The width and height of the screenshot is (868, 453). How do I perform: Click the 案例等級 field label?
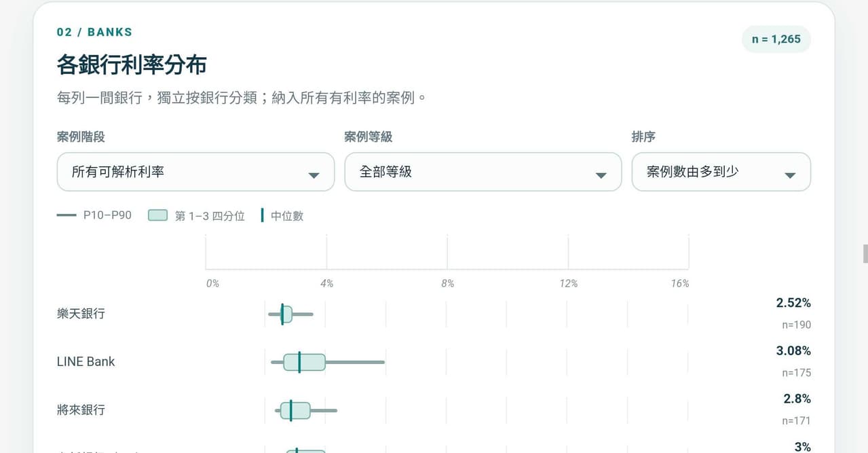click(x=369, y=137)
